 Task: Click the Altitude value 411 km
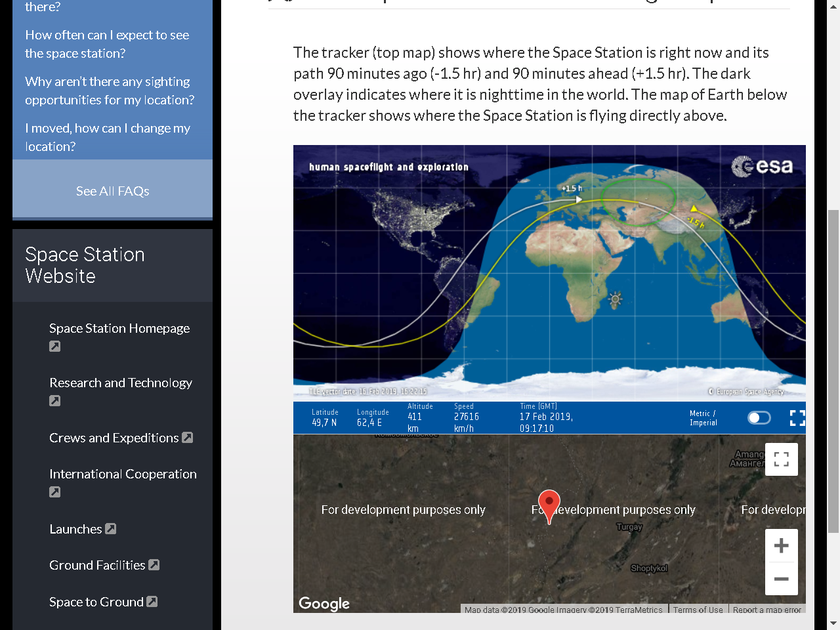pyautogui.click(x=415, y=422)
